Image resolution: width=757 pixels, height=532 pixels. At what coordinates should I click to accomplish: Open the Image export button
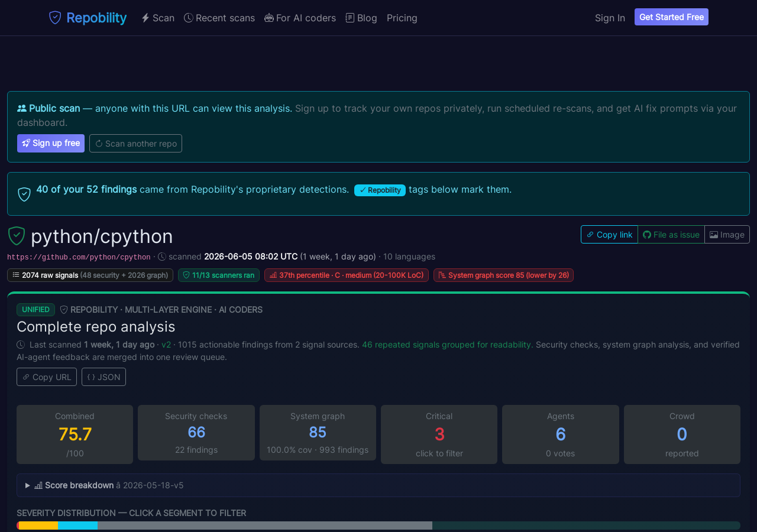tap(727, 234)
